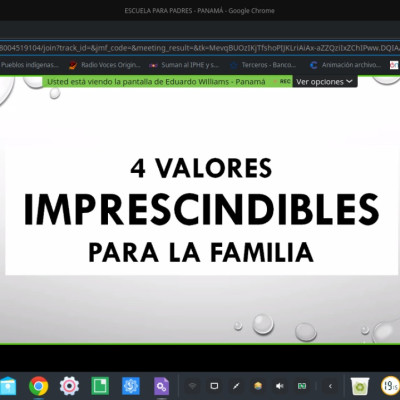Viewport: 400px width, 400px height.
Task: Click the Chrome address bar URL
Action: point(200,48)
